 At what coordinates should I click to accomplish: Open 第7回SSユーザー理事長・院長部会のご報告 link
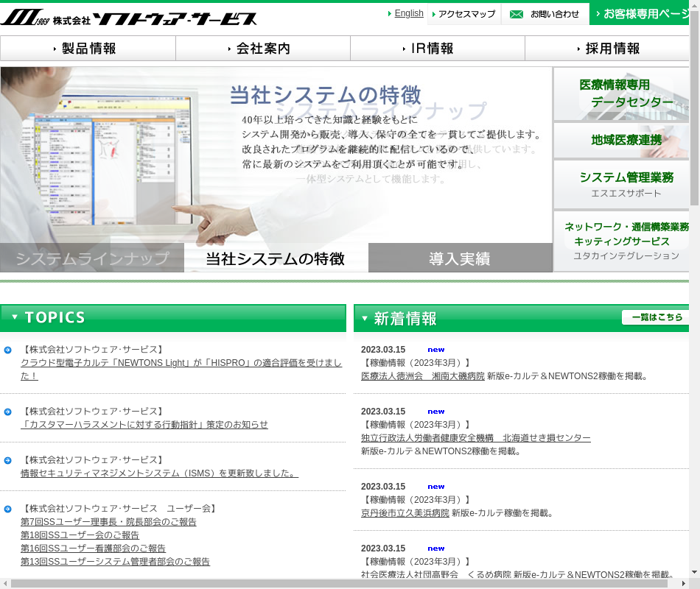pos(108,522)
